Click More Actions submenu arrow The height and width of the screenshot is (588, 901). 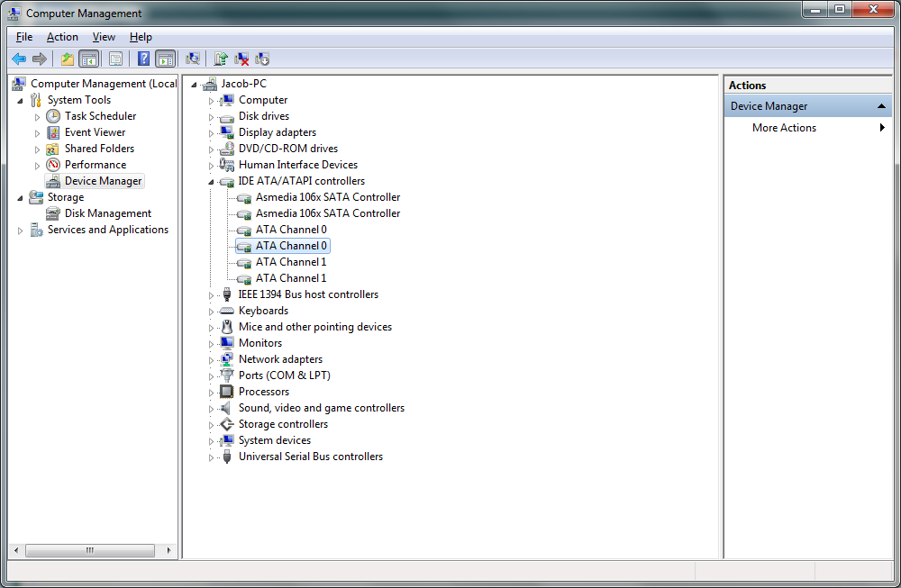(882, 128)
